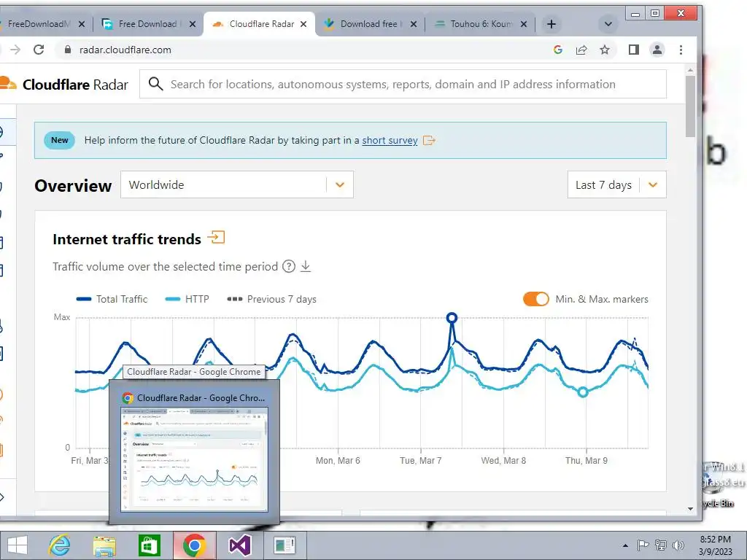Image resolution: width=747 pixels, height=560 pixels.
Task: Open the short survey link
Action: pyautogui.click(x=390, y=141)
